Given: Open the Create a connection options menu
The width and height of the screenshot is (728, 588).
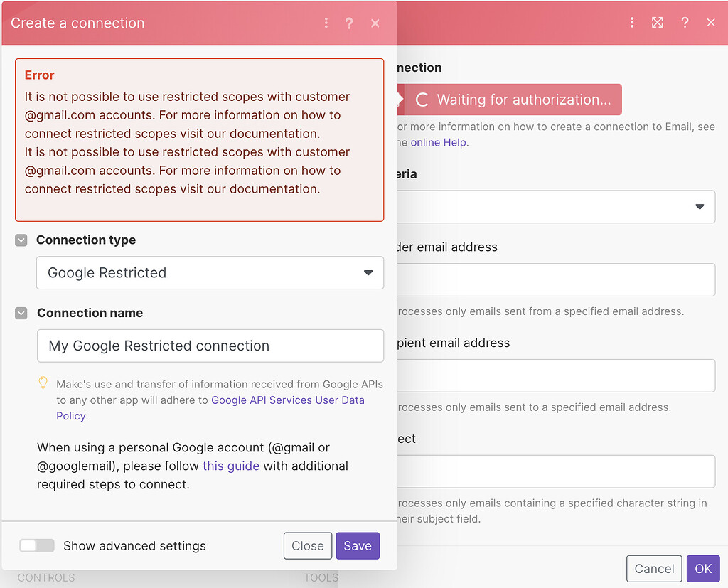Looking at the screenshot, I should pyautogui.click(x=326, y=22).
